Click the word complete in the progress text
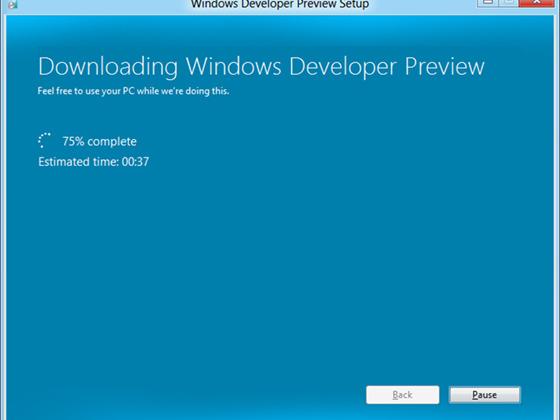The image size is (560, 420). 112,142
